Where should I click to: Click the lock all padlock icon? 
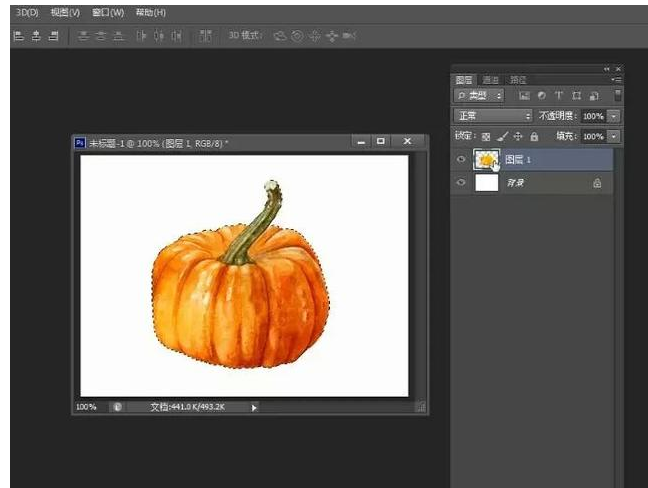pyautogui.click(x=534, y=136)
